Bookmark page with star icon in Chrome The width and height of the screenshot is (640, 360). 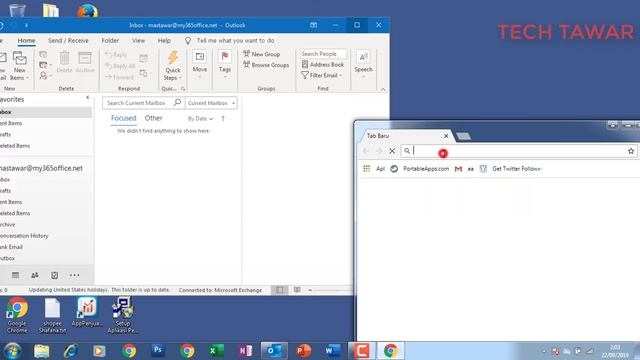(631, 151)
